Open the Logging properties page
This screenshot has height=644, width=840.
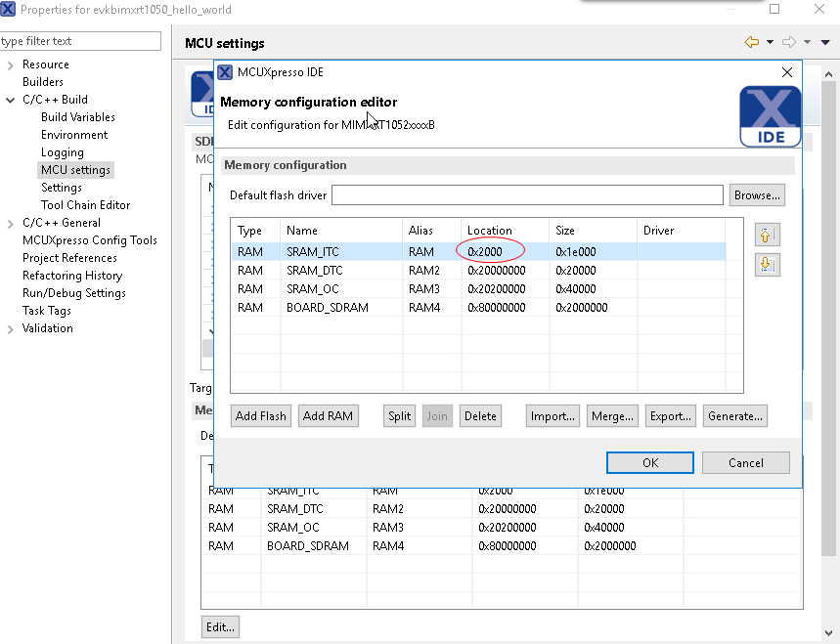tap(63, 152)
